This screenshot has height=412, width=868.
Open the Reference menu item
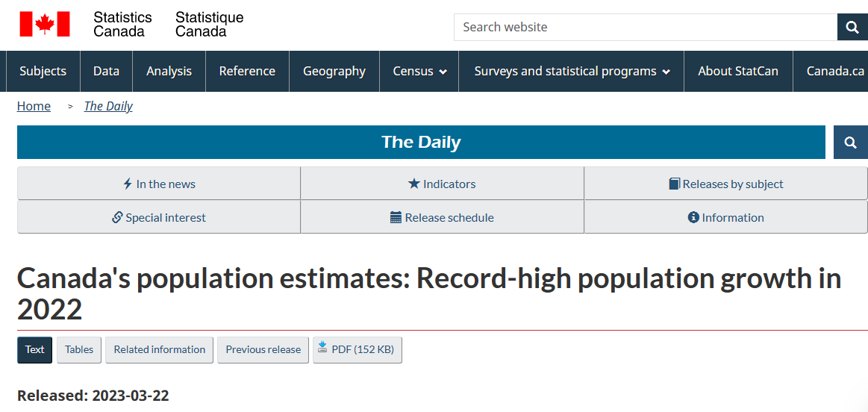pos(247,72)
